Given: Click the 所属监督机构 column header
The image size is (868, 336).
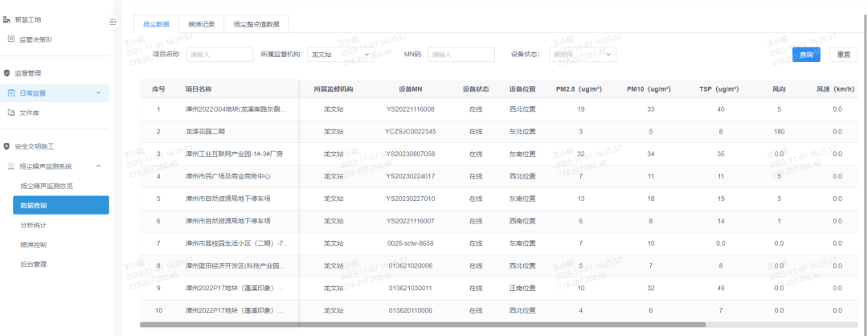Looking at the screenshot, I should click(x=334, y=89).
